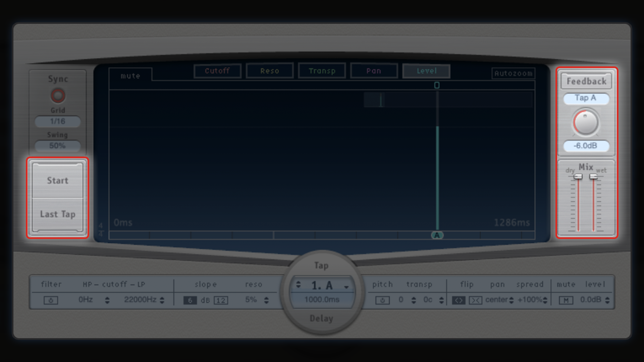Click the wet mix slider handle

pos(593,177)
